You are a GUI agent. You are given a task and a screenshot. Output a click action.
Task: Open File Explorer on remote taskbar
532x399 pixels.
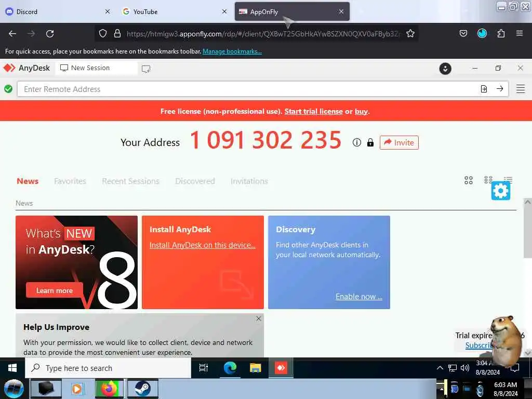255,368
